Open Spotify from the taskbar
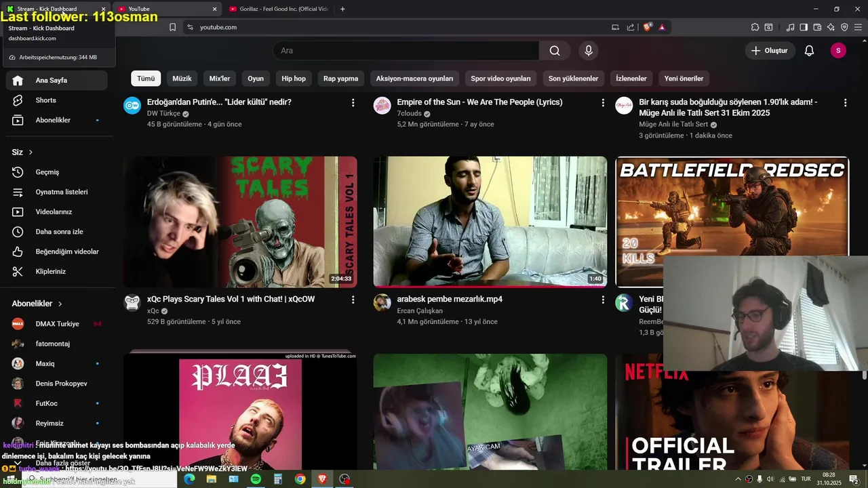Viewport: 868px width, 488px height. pos(256,479)
